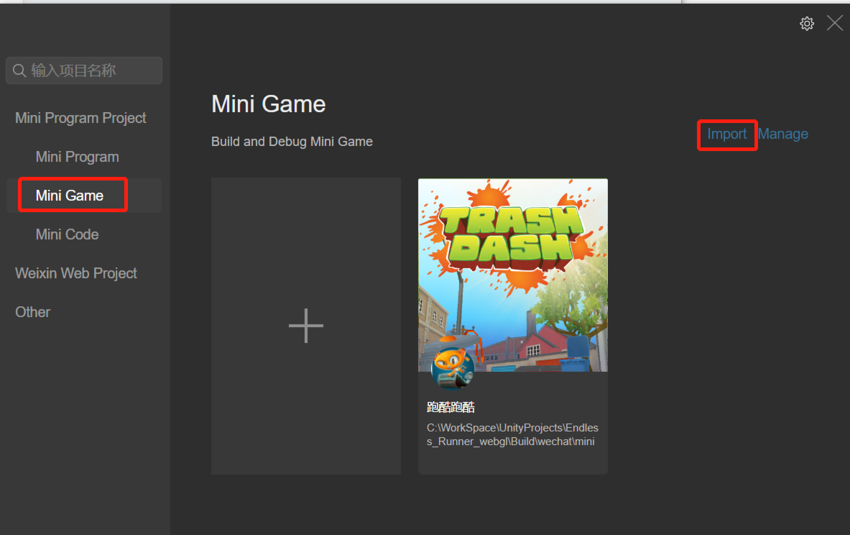The height and width of the screenshot is (535, 850).
Task: Click the Import link
Action: 726,134
